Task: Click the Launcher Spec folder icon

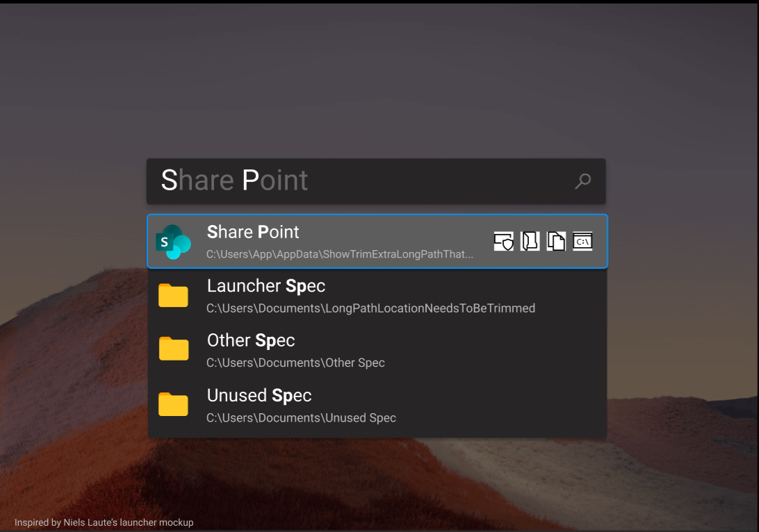Action: [173, 295]
